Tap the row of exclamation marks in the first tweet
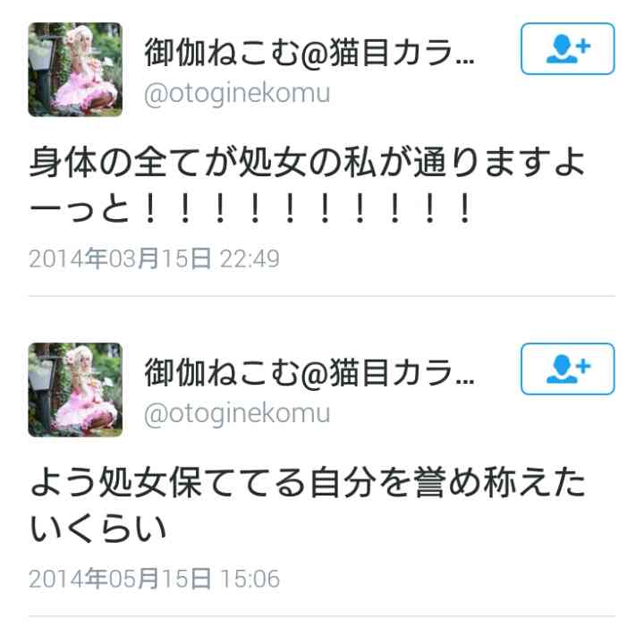 [x=308, y=208]
